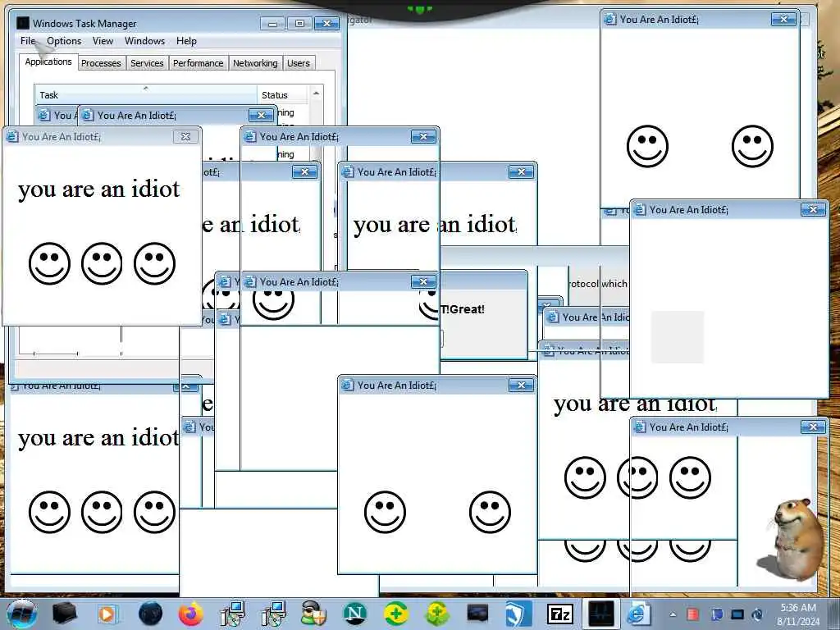
Task: Open the Help menu in Task Manager
Action: tap(186, 41)
